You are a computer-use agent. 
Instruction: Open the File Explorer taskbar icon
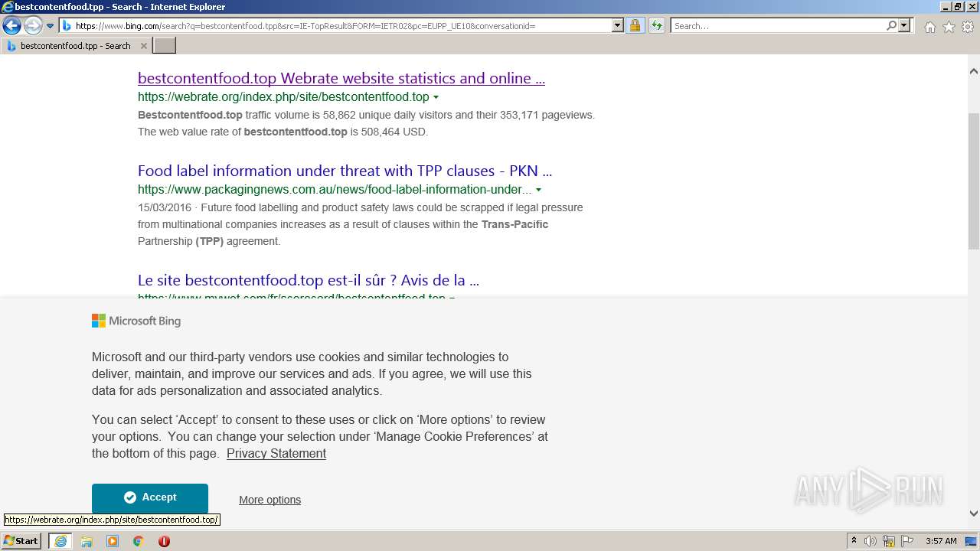(87, 541)
